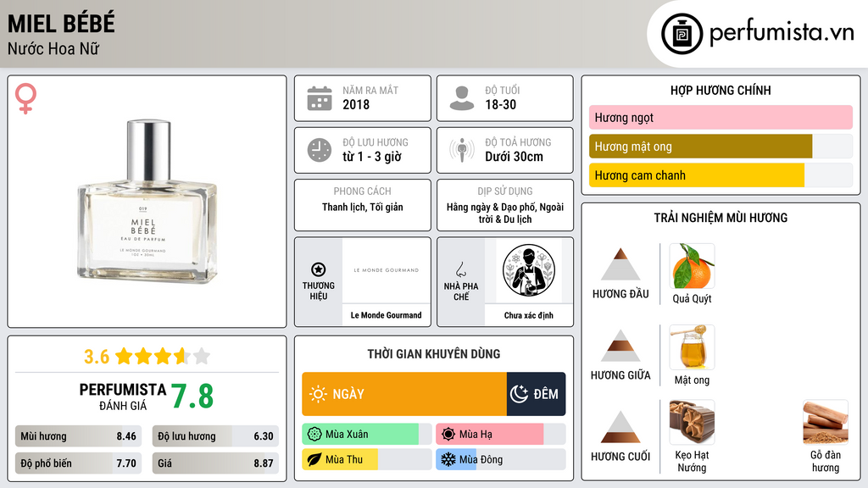This screenshot has width=868, height=488.
Task: Click the clock icon beside Độ lưu hương
Action: click(x=320, y=150)
